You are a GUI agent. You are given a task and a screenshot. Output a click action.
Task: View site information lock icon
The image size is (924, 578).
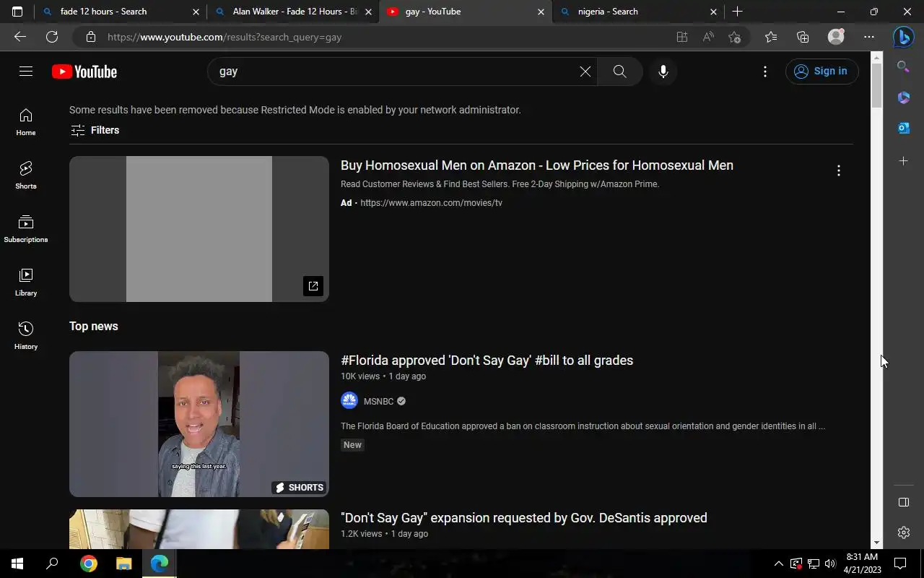[x=90, y=37]
